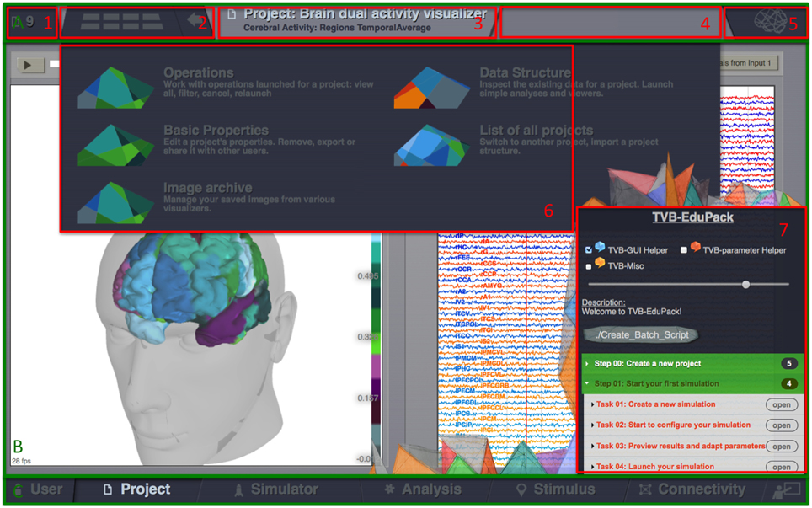Go to the Simulator tab
Viewport: 812px width, 508px height.
(x=276, y=489)
